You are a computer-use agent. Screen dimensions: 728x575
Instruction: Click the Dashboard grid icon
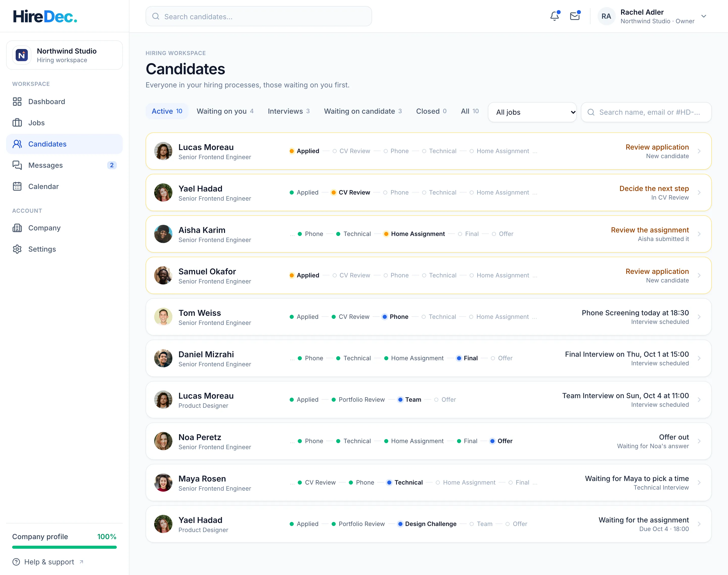pyautogui.click(x=17, y=102)
